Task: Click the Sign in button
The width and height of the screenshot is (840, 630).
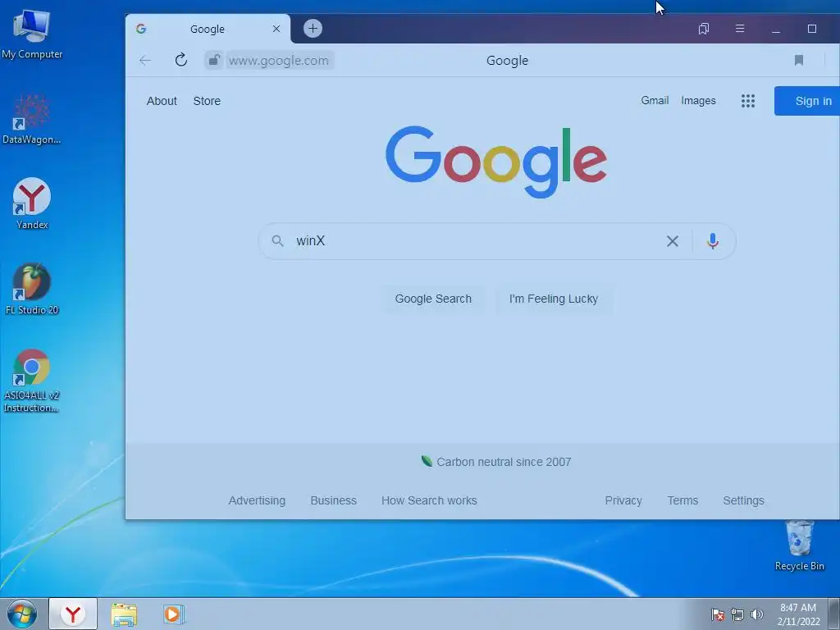Action: (x=807, y=101)
